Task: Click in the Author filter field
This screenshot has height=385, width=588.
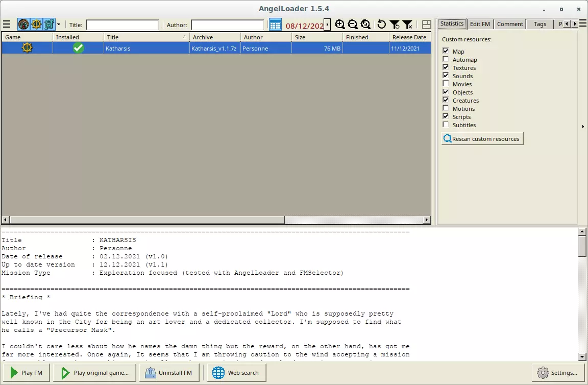Action: [227, 25]
